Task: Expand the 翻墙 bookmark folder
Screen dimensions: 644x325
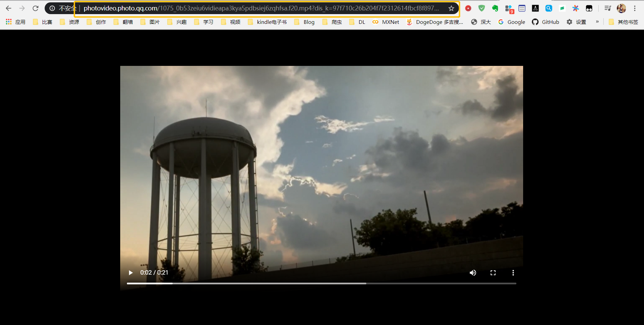Action: tap(123, 22)
